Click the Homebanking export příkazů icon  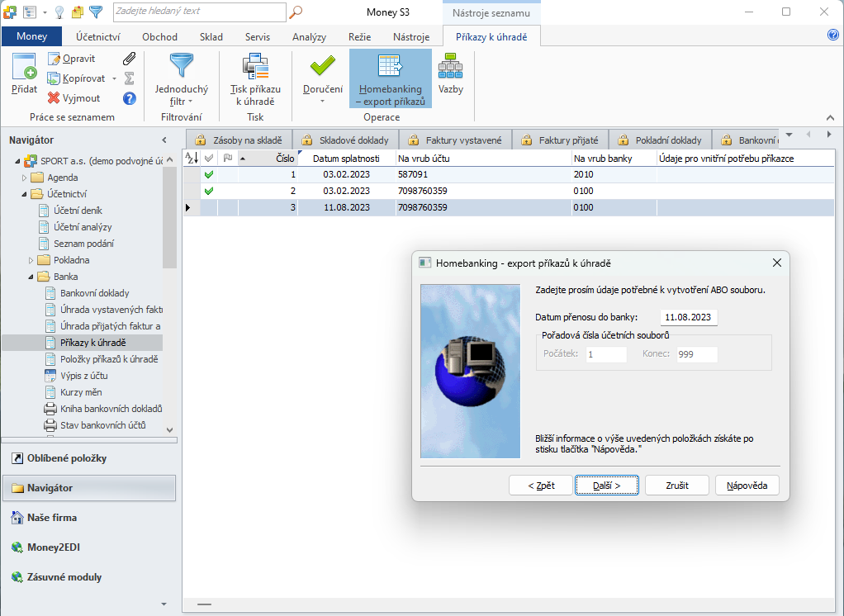[x=391, y=67]
